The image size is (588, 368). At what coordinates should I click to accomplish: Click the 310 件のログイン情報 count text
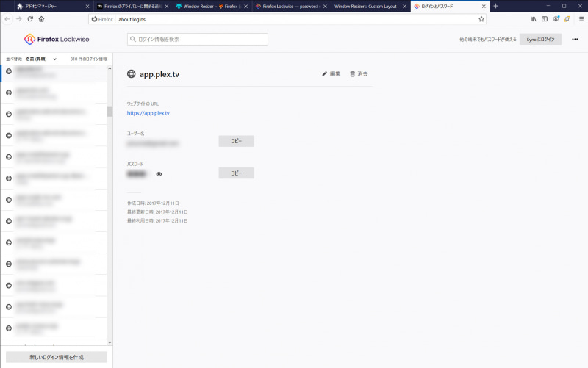coord(88,59)
